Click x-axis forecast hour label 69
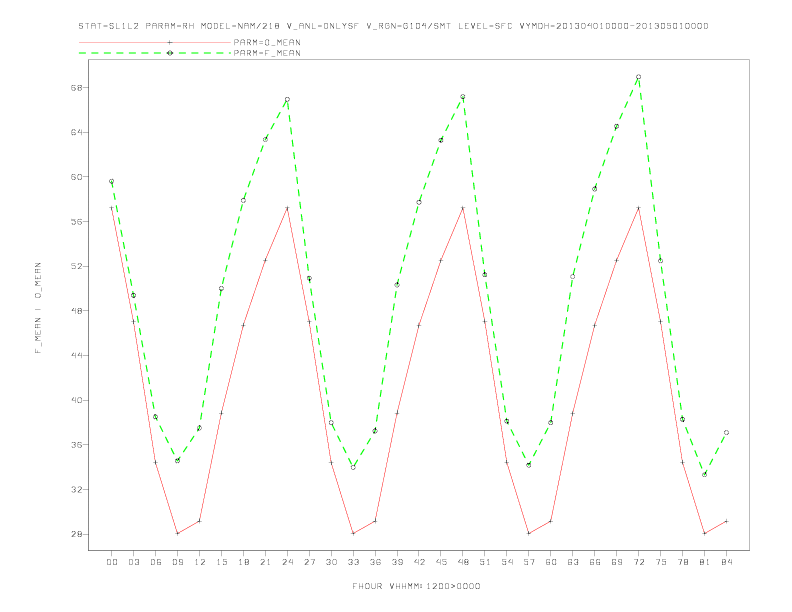Image resolution: width=792 pixels, height=612 pixels. [x=617, y=562]
